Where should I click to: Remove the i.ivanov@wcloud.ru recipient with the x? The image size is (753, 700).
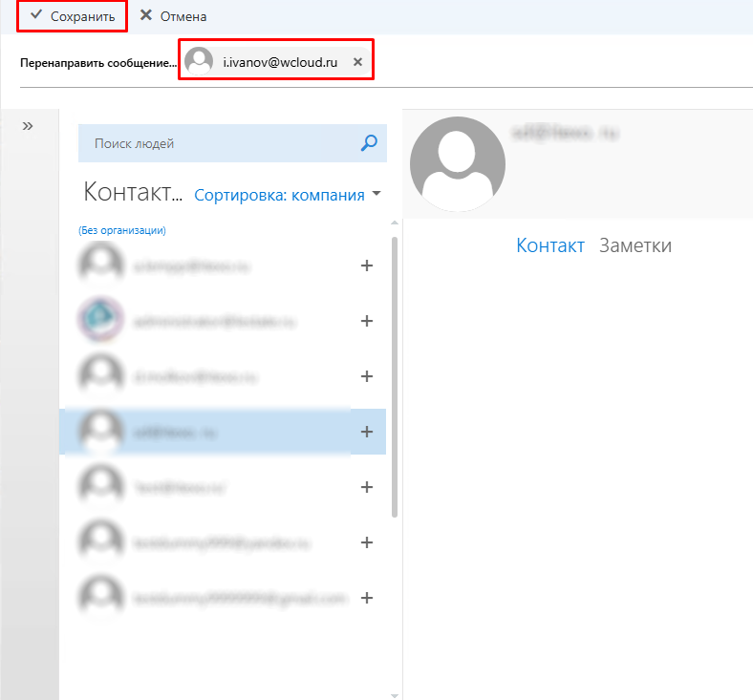[357, 61]
